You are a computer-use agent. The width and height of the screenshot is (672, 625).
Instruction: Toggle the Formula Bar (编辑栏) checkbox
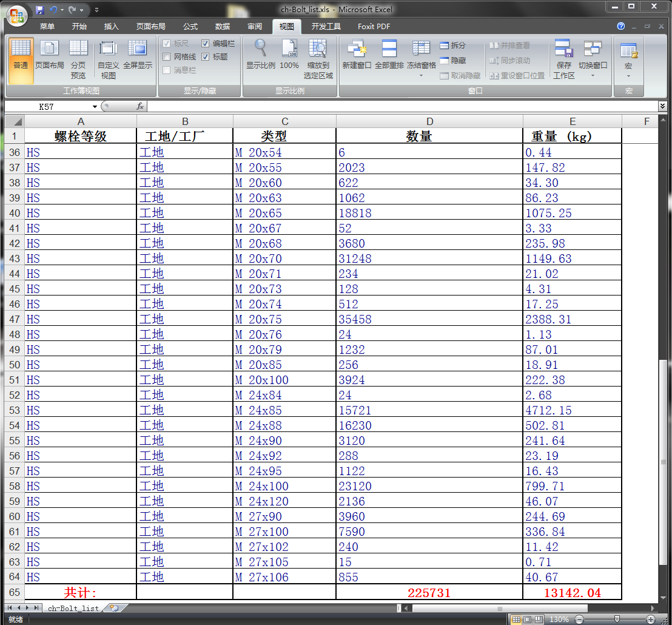coord(205,43)
